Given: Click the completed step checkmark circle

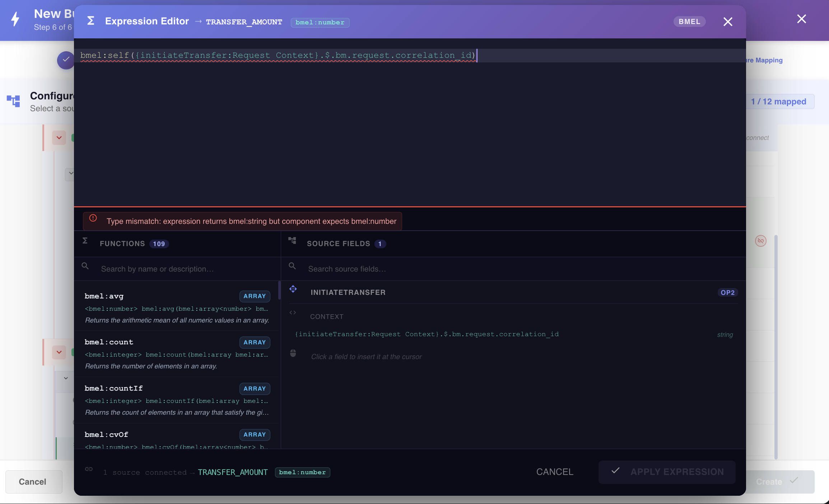Looking at the screenshot, I should tap(66, 60).
